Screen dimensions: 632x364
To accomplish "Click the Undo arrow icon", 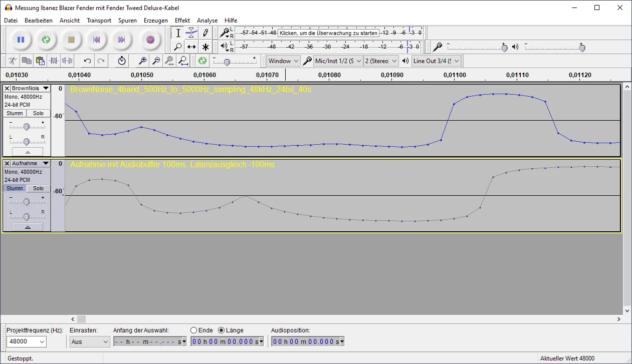I will pyautogui.click(x=87, y=61).
